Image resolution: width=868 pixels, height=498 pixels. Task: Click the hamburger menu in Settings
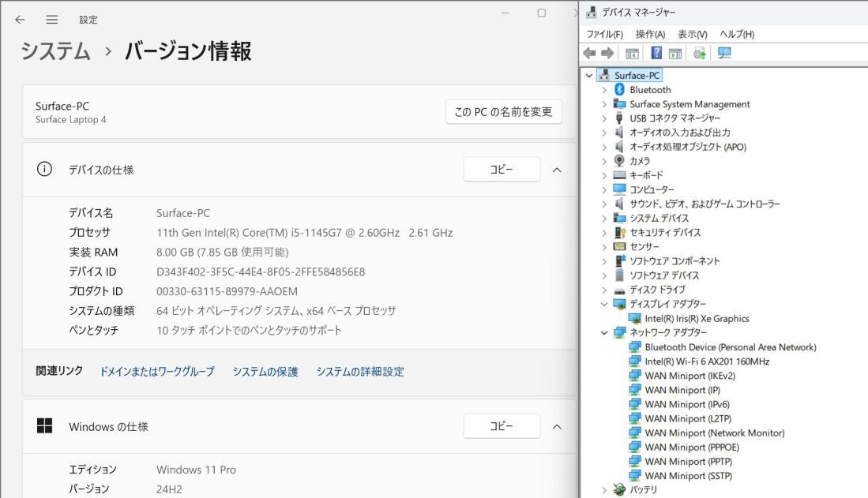pyautogui.click(x=51, y=20)
